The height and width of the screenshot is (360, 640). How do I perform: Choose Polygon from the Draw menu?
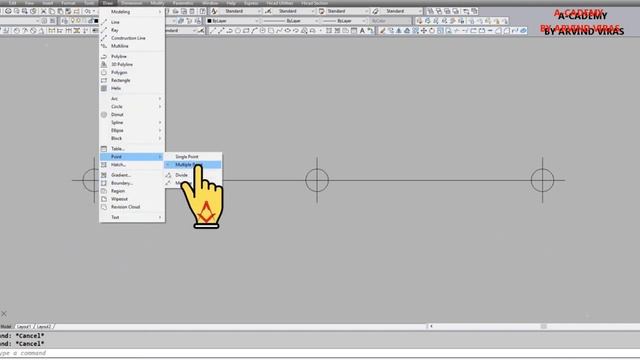[132, 72]
